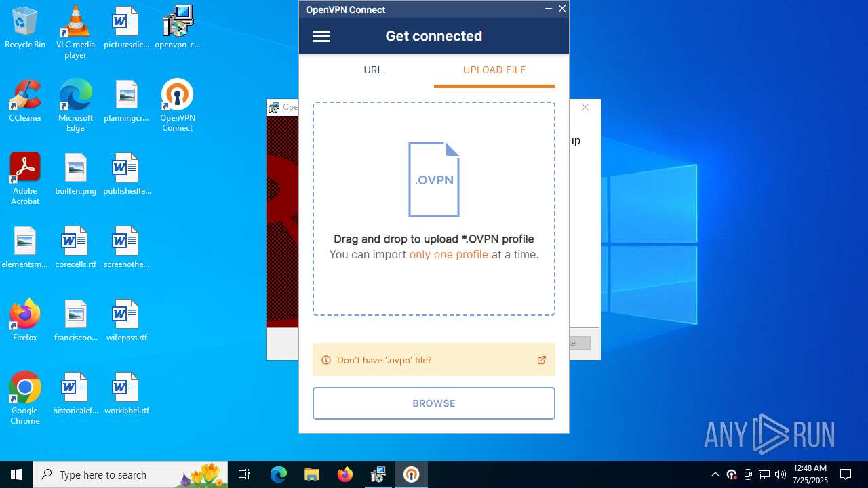This screenshot has width=868, height=488.
Task: Open Adobe Acrobat desktop shortcut
Action: click(25, 178)
